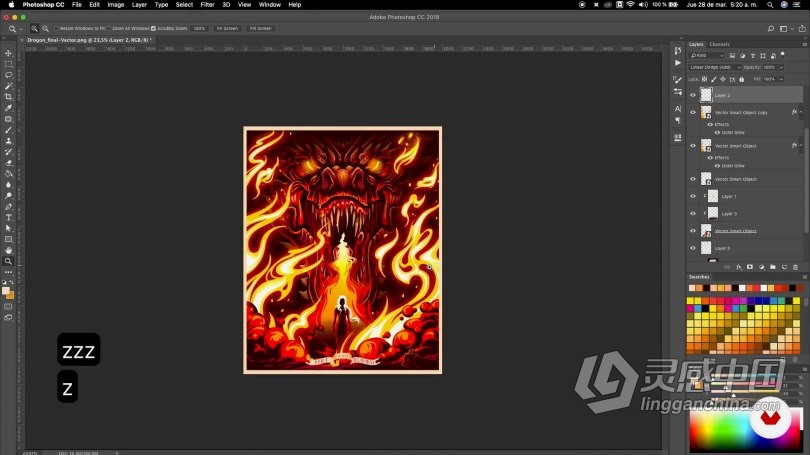The height and width of the screenshot is (455, 810).
Task: Add a layer mask
Action: tap(750, 267)
